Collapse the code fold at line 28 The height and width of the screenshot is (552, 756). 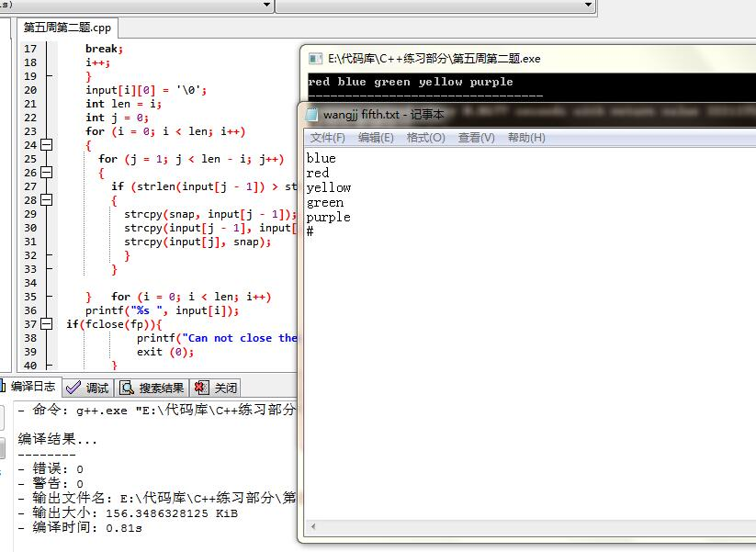point(46,199)
